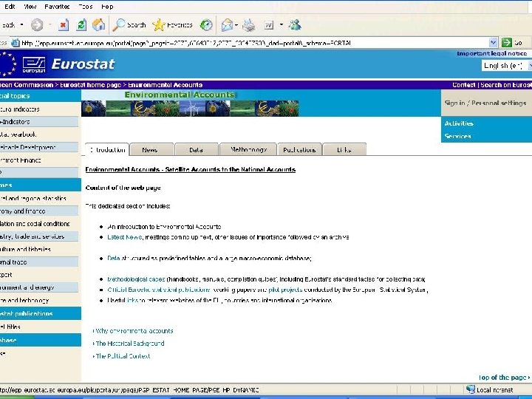Stop page loading with red X icon
Image resolution: width=532 pixels, height=399 pixels.
point(63,25)
